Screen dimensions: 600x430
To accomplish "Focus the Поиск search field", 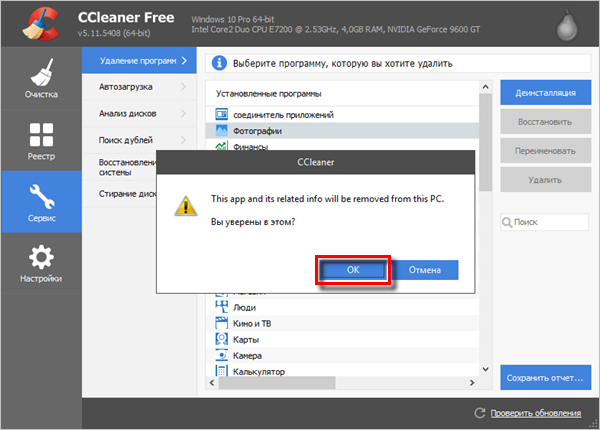I will click(545, 222).
